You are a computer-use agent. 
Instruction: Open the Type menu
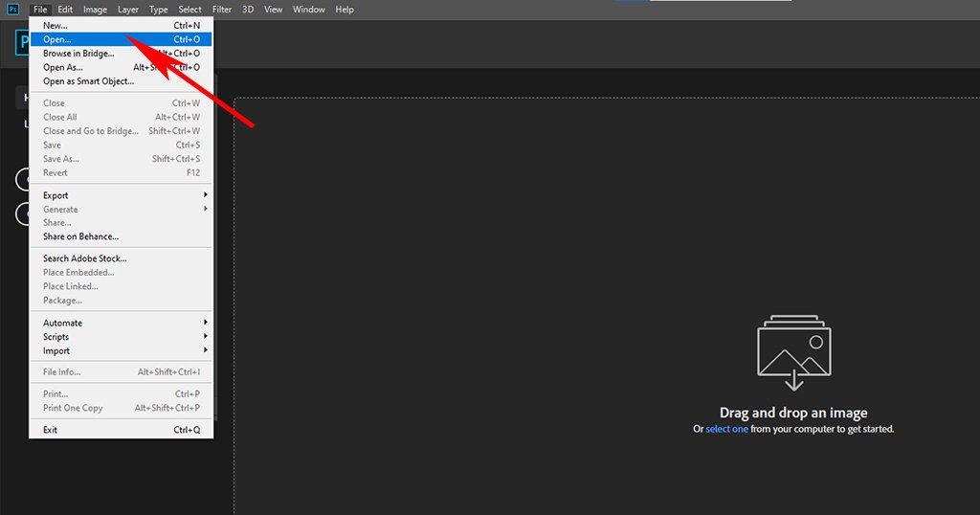(158, 10)
